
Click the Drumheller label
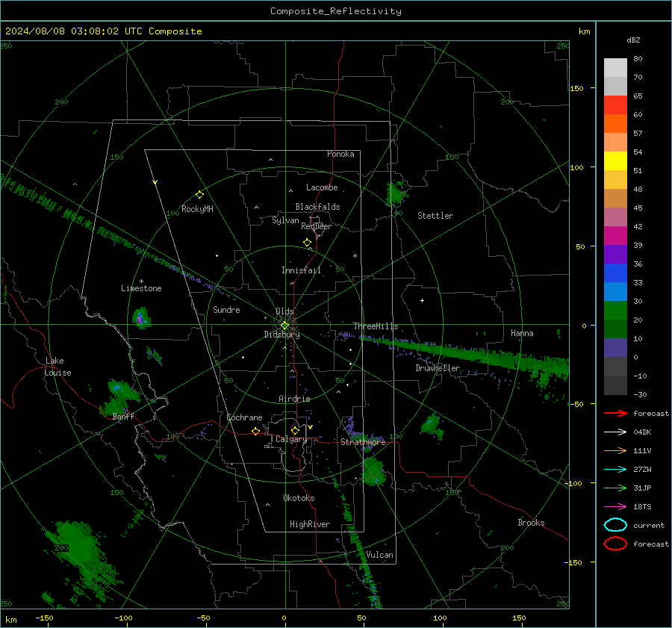point(438,368)
